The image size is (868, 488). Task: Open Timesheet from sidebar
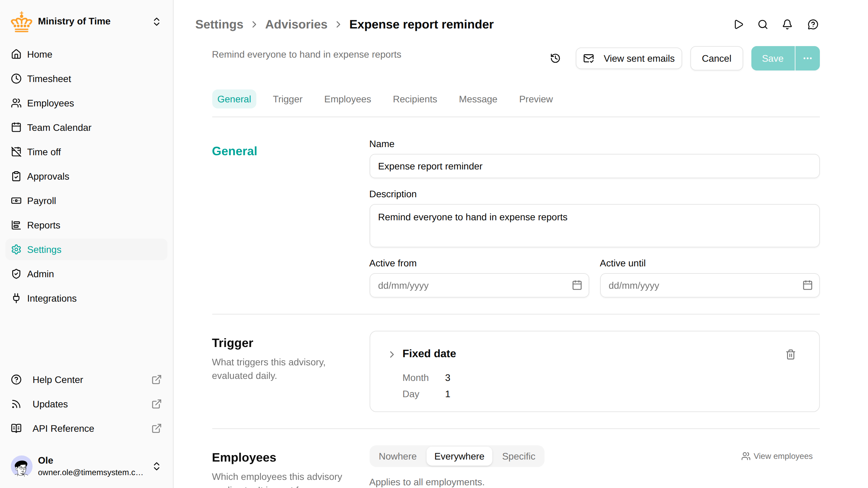(x=86, y=79)
